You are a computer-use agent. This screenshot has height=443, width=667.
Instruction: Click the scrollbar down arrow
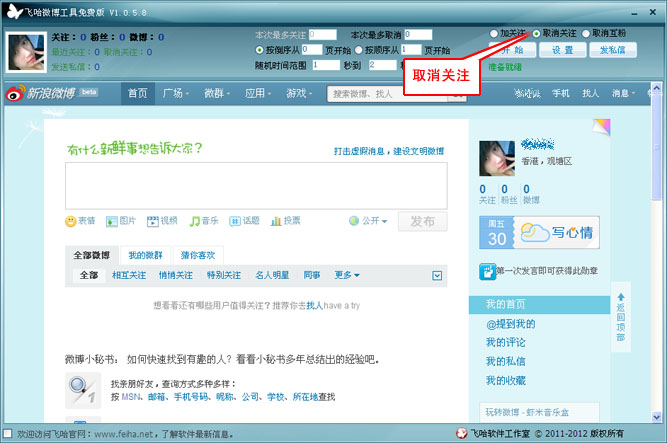[656, 417]
